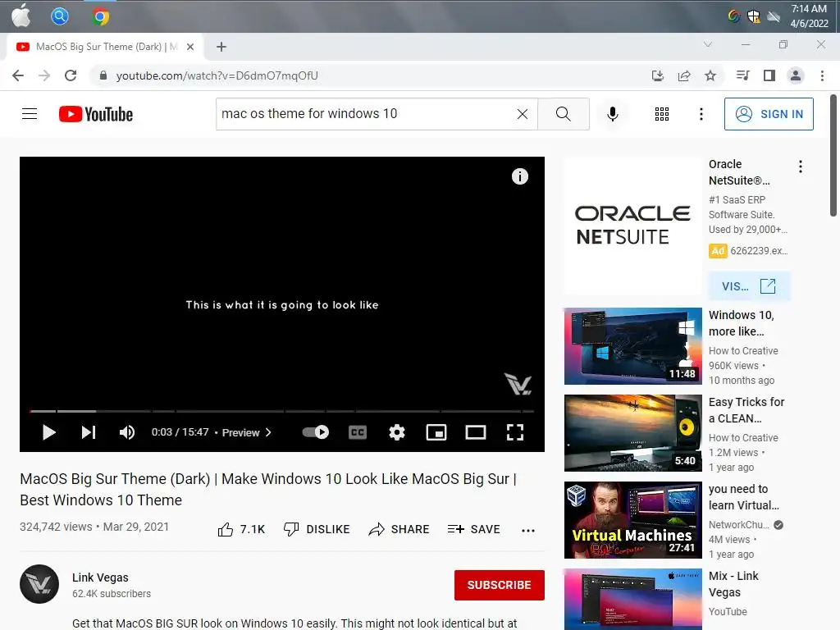This screenshot has width=840, height=630.
Task: Expand the Preview chapter chevron
Action: (x=268, y=432)
